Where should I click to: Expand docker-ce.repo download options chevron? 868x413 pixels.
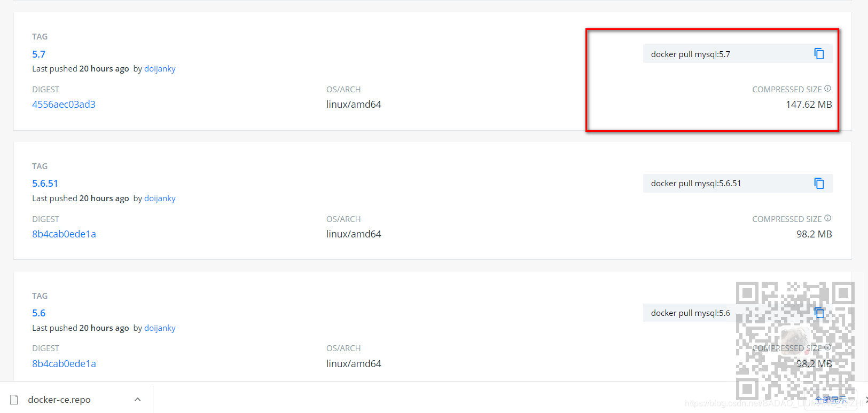[x=137, y=399]
